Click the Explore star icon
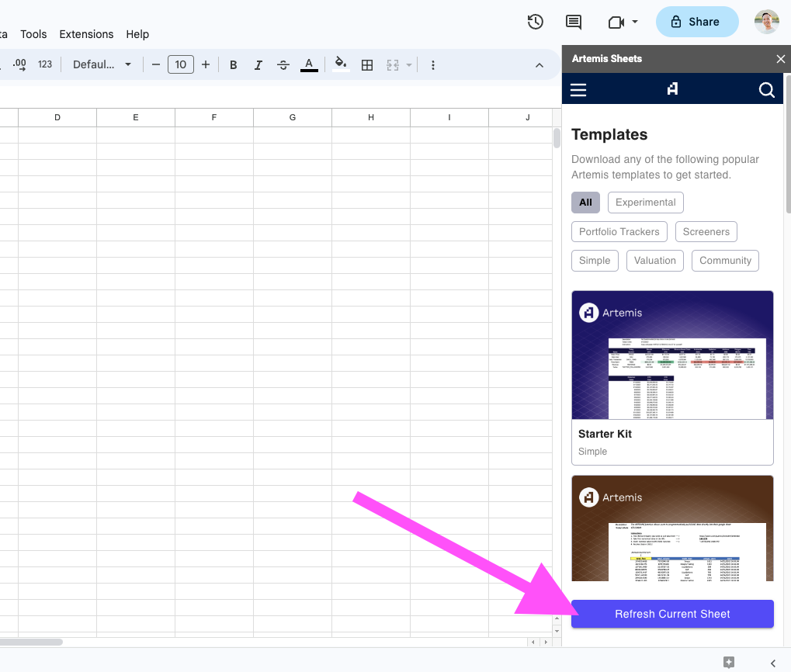The image size is (791, 672). point(728,662)
